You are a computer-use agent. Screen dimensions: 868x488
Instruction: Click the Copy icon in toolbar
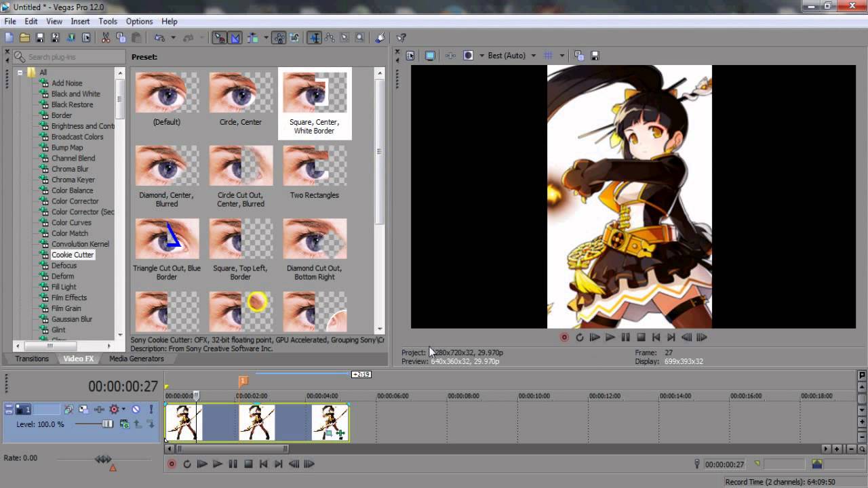coord(121,38)
